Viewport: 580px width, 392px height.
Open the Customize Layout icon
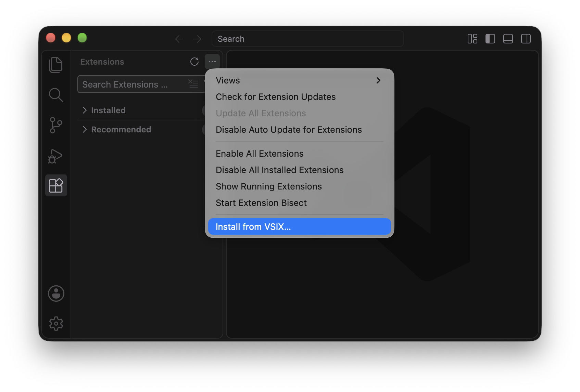(472, 39)
